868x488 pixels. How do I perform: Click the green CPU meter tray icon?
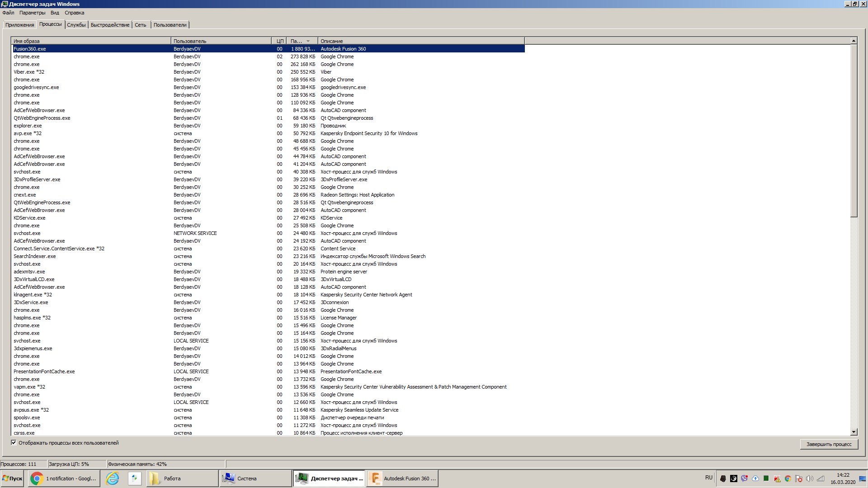coord(766,479)
